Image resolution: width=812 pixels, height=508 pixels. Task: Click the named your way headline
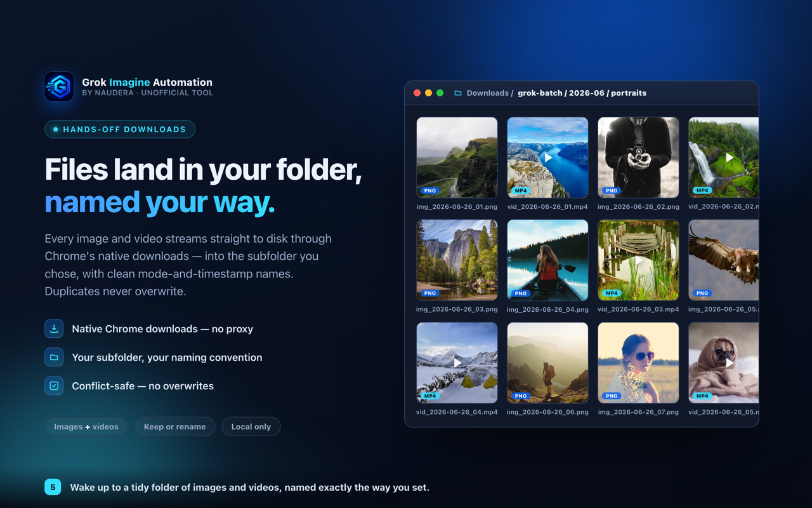(x=160, y=202)
